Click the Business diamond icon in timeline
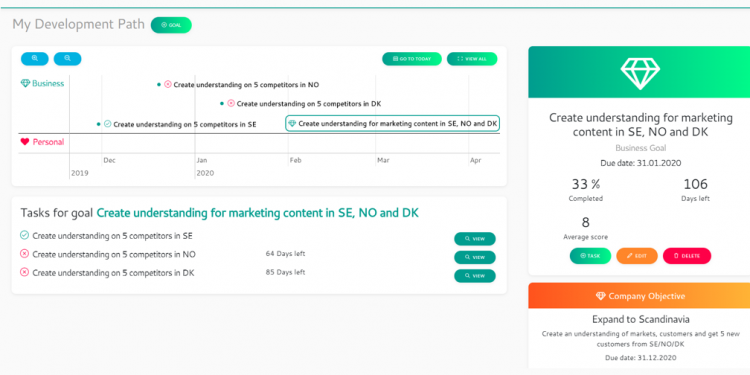Image resolution: width=750 pixels, height=375 pixels. pos(25,83)
